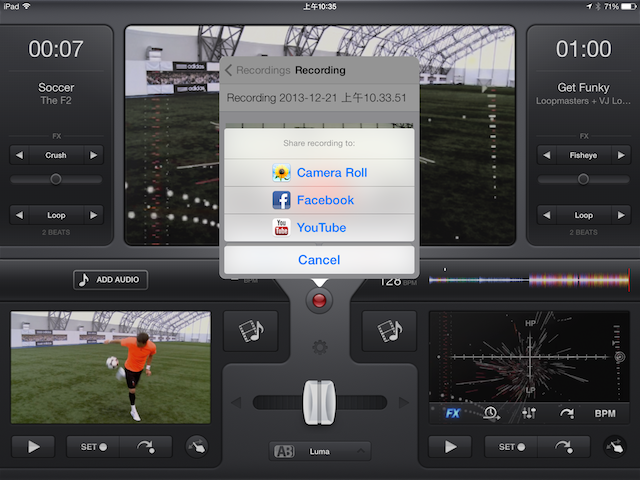Viewport: 640px width, 480px height.
Task: Select the FX tab on right deck
Action: pos(453,413)
